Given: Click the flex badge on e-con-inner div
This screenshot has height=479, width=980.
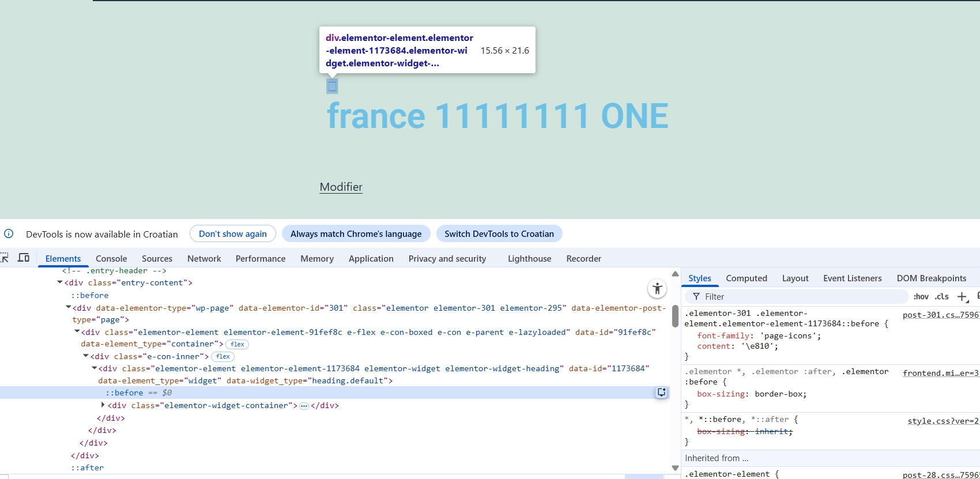Looking at the screenshot, I should [x=223, y=357].
